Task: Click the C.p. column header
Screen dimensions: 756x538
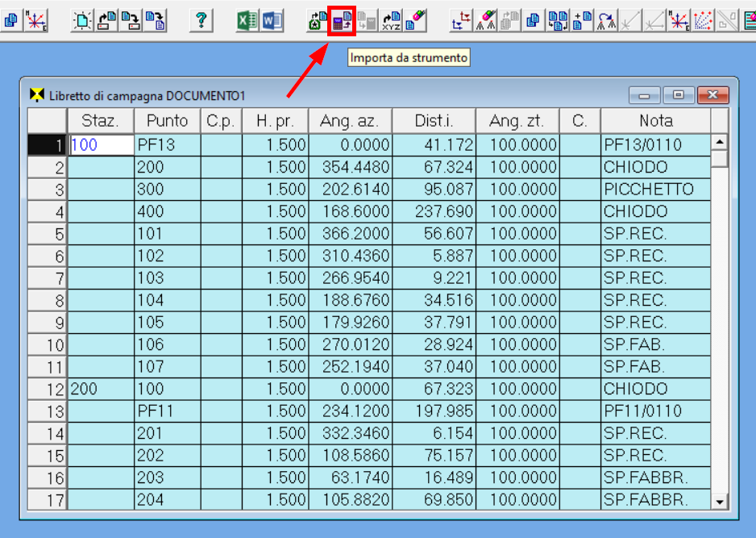Action: pyautogui.click(x=222, y=121)
